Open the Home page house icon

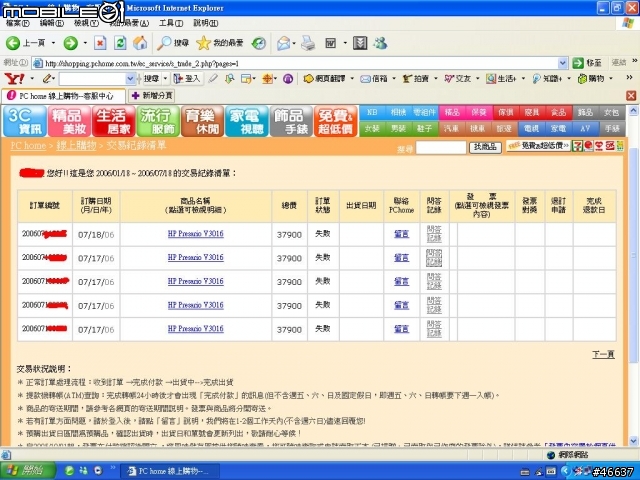pos(140,43)
